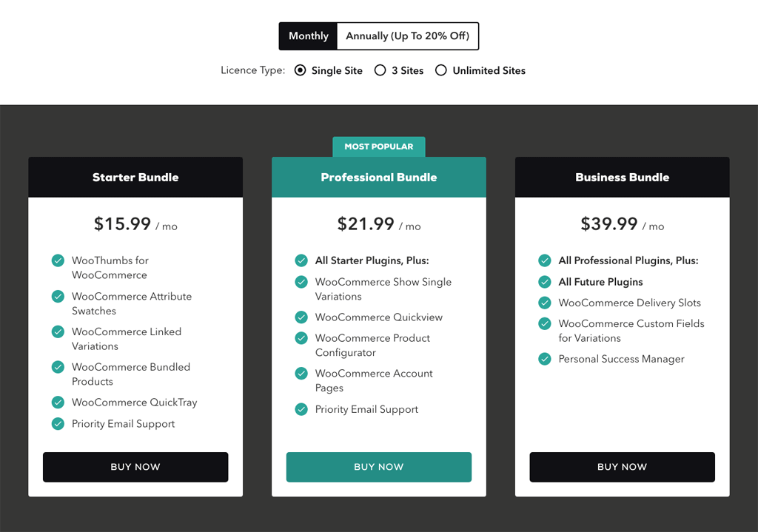This screenshot has width=758, height=532.
Task: Switch to Monthly billing tab
Action: point(309,36)
